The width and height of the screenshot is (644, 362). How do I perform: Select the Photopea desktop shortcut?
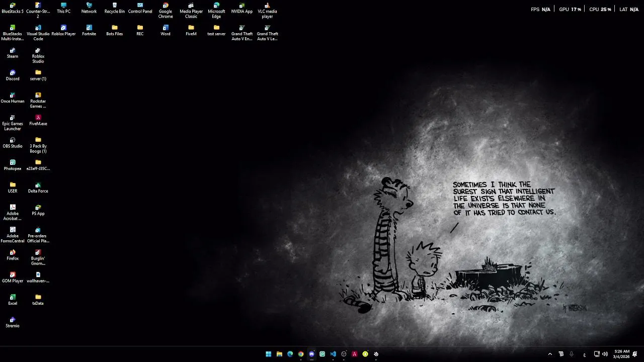click(13, 165)
